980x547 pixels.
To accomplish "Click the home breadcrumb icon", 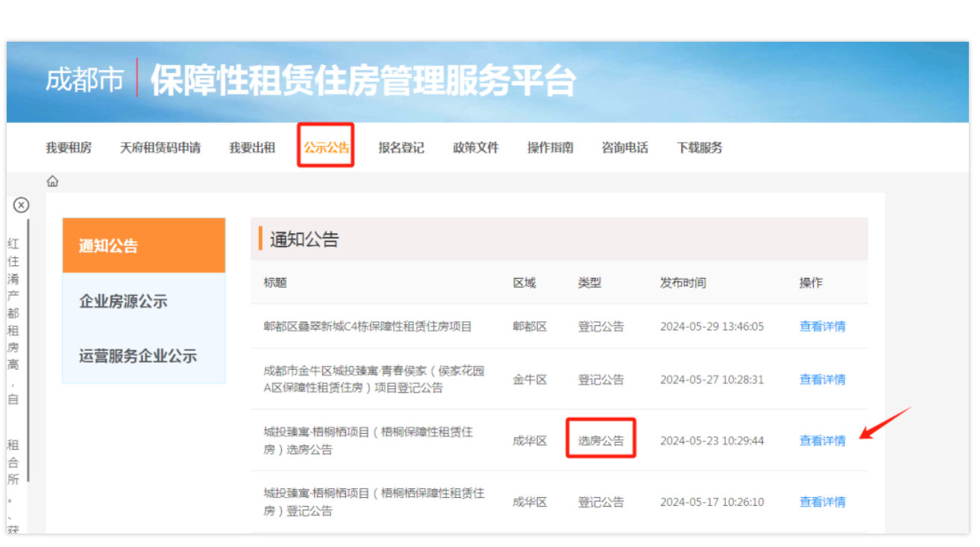I will pyautogui.click(x=52, y=182).
